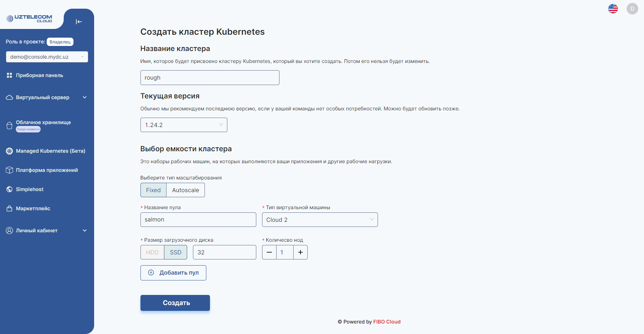Viewport: 644px width, 334px height.
Task: Click the Добавить пул button
Action: (x=173, y=273)
